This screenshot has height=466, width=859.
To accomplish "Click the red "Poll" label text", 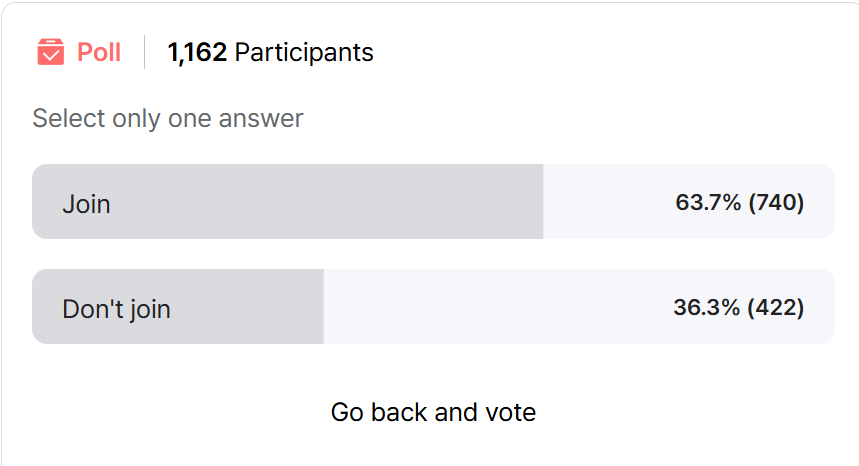I will coord(99,52).
